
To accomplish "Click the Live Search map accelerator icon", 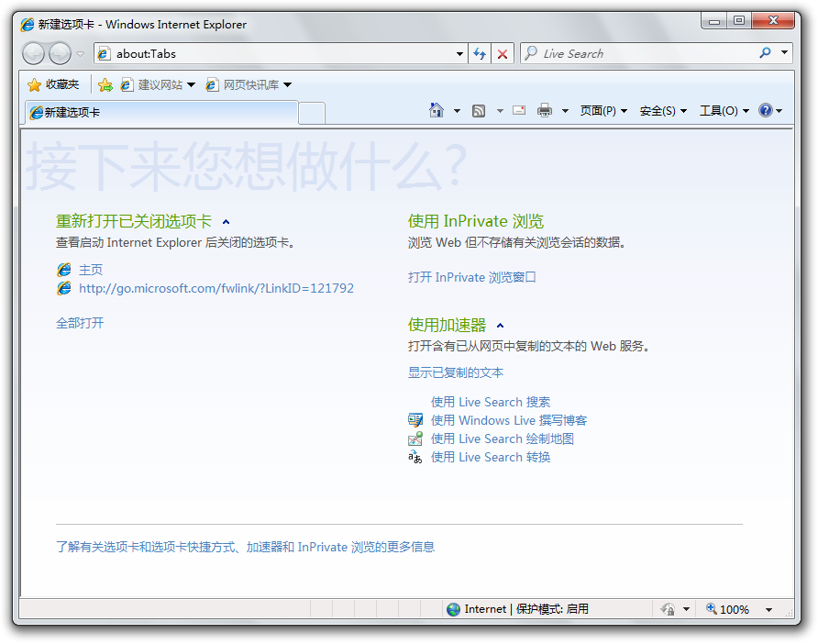I will [x=415, y=439].
